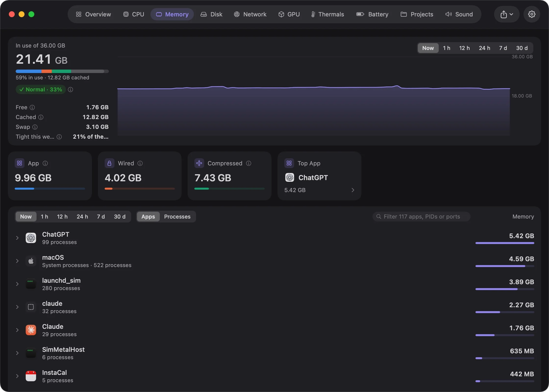Expand the SimMetalHost row chevron
Screen dimensions: 549x392
17,353
